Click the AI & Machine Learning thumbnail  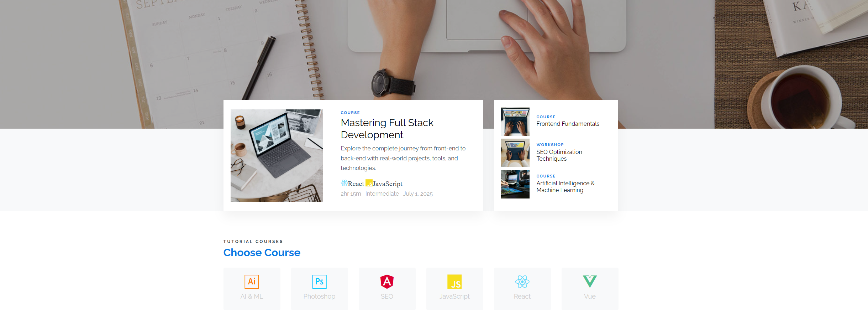tap(515, 184)
